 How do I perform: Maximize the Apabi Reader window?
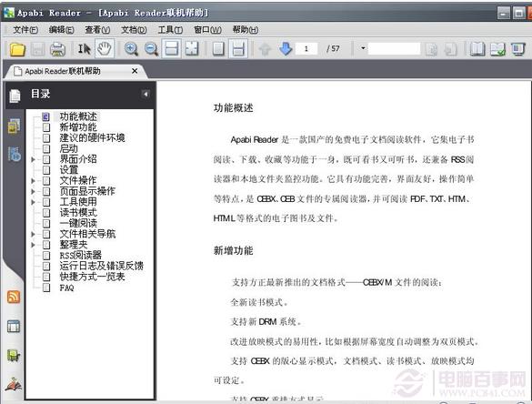click(x=518, y=13)
